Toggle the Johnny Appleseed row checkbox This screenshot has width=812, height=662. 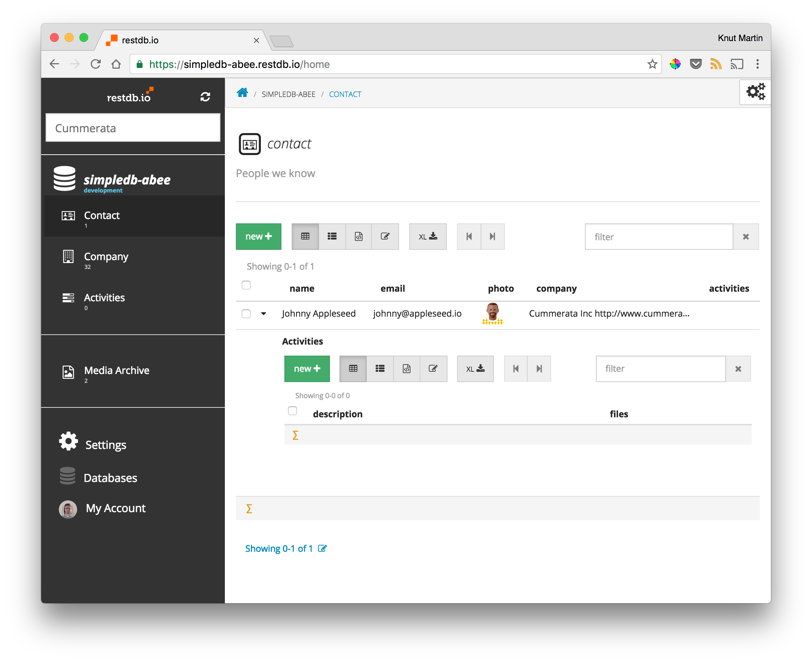coord(247,312)
